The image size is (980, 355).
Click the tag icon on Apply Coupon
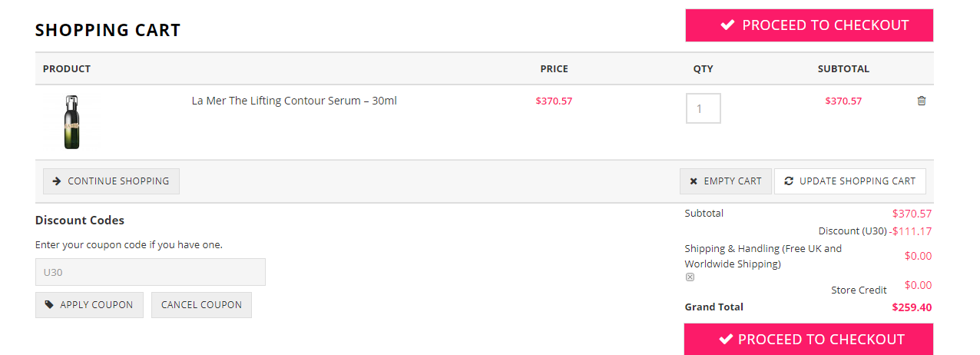[x=50, y=305]
